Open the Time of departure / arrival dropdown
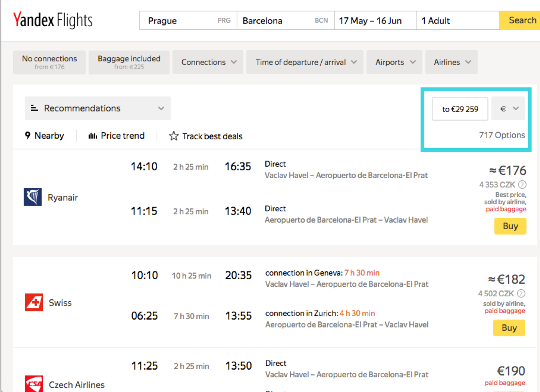The height and width of the screenshot is (392, 540). coord(305,62)
